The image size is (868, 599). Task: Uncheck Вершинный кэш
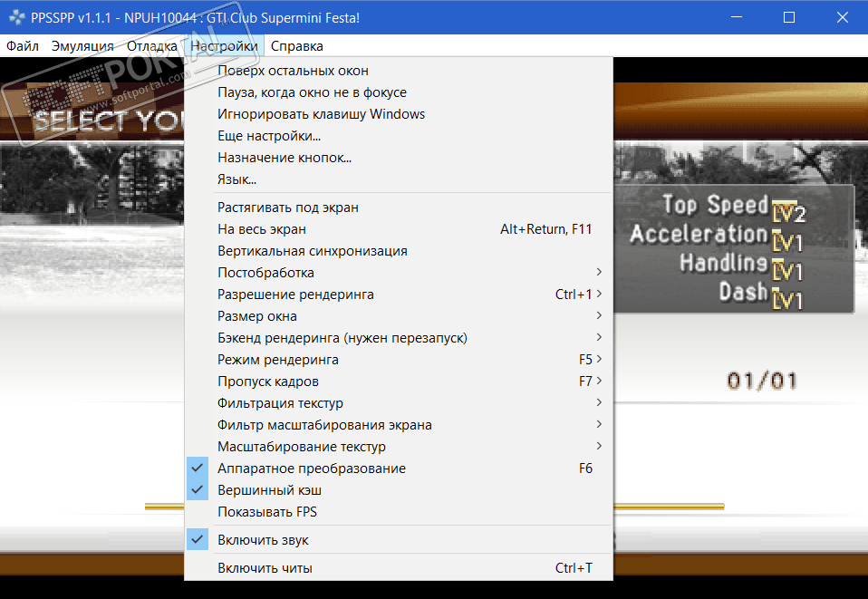pos(399,490)
